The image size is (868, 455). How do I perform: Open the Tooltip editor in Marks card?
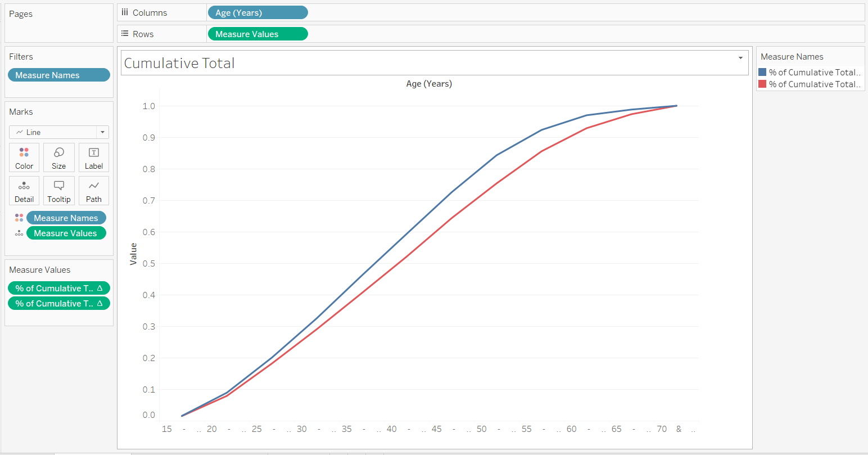(58, 191)
